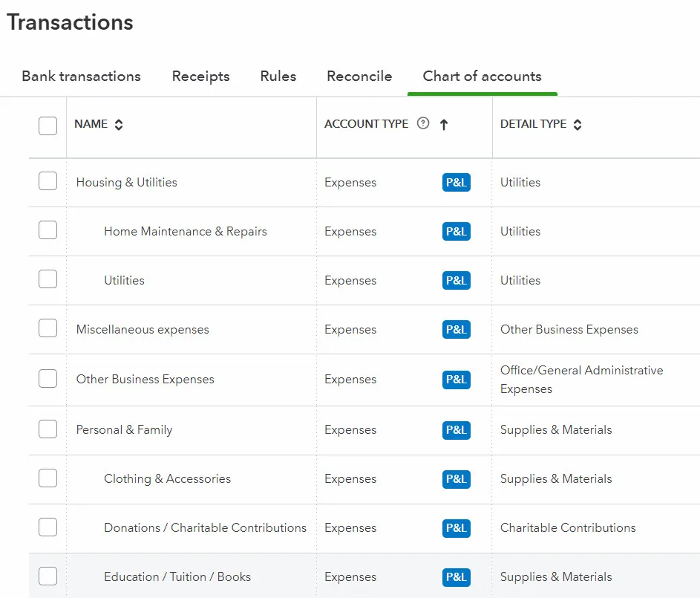Viewport: 700px width, 598px height.
Task: Check the Housing & Utilities row checkbox
Action: 48,181
